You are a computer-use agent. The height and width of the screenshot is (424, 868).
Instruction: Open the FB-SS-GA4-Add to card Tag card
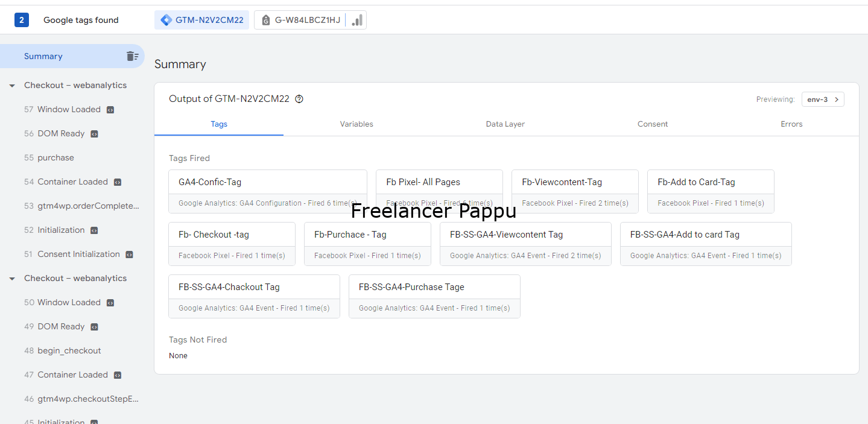[x=706, y=244]
